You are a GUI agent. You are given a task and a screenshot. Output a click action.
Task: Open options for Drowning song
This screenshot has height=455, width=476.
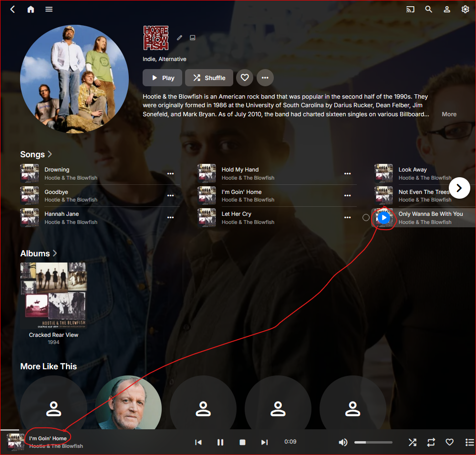(x=171, y=173)
